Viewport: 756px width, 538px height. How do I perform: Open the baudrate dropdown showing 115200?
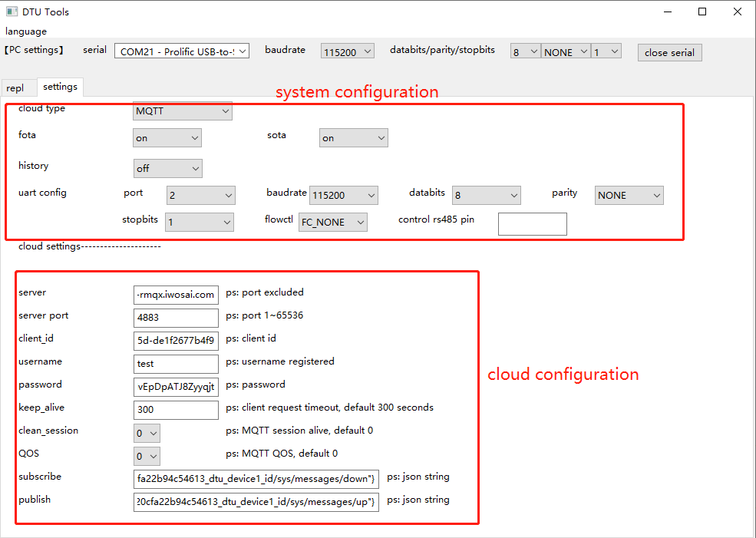coord(347,51)
